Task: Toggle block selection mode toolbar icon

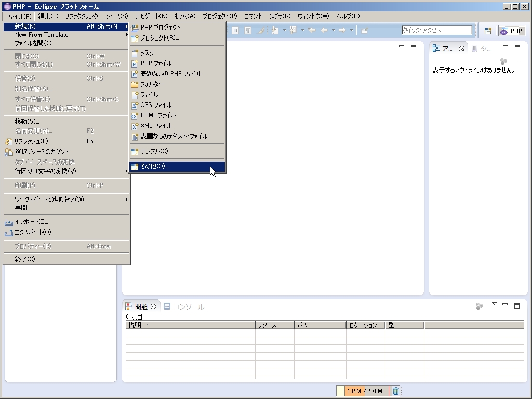Action: [235, 31]
